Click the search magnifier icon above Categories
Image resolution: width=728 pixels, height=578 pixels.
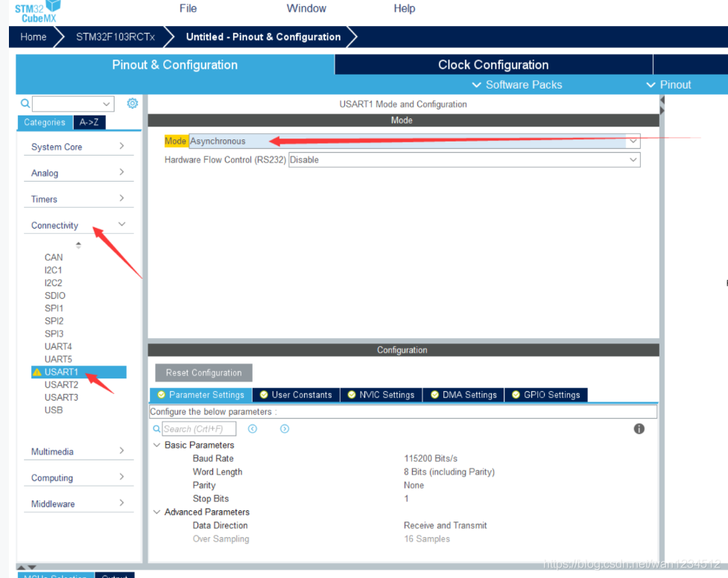25,104
